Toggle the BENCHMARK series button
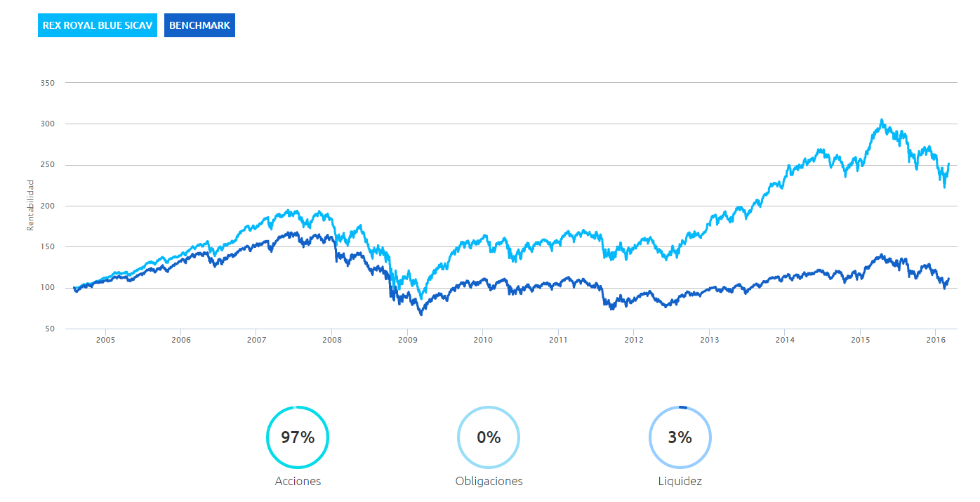980x502 pixels. pyautogui.click(x=199, y=25)
